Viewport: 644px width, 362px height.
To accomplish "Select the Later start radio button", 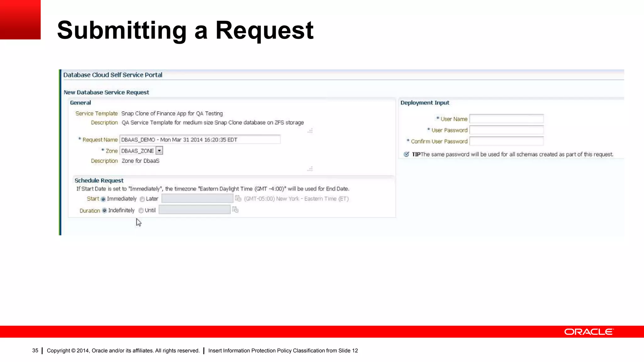I will pos(142,199).
